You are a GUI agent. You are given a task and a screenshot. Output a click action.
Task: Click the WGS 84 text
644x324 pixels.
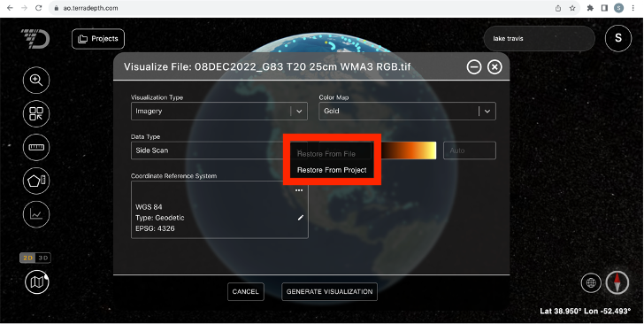click(x=149, y=207)
